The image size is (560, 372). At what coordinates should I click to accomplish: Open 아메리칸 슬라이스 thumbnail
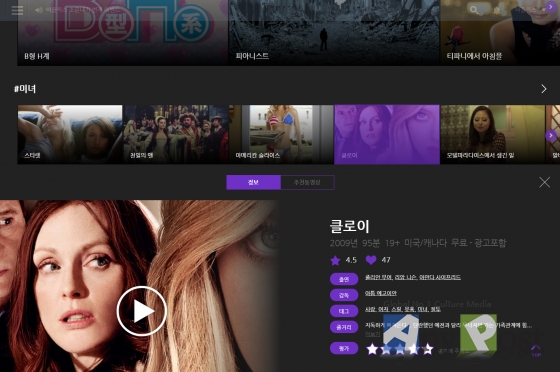(x=281, y=135)
